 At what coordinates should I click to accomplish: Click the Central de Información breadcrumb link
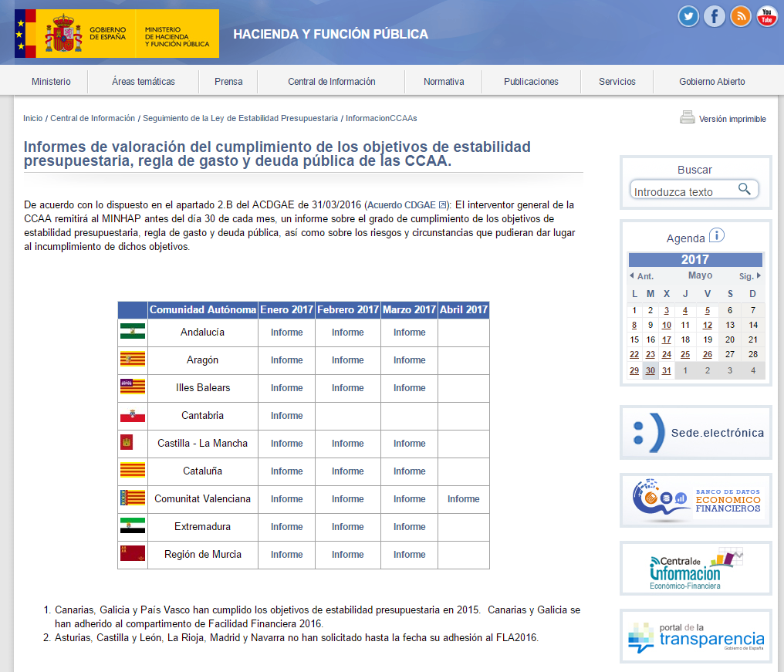coord(93,119)
